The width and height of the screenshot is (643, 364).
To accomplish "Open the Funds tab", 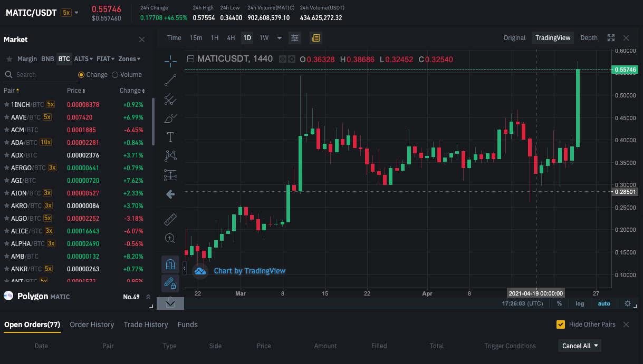I will click(188, 324).
